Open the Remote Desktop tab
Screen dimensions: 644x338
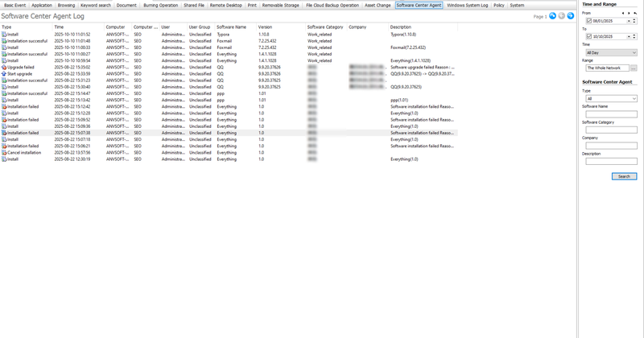(226, 6)
